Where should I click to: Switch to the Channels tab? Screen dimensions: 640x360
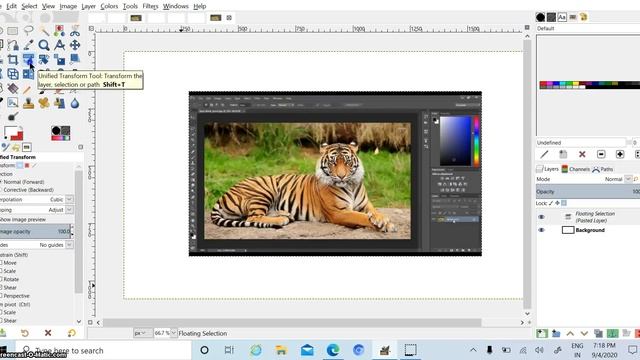576,169
